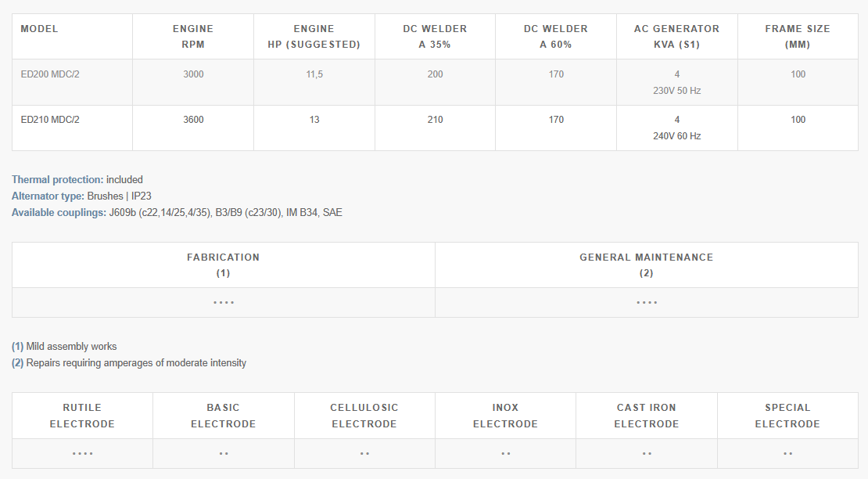The height and width of the screenshot is (479, 868).
Task: Click the DC WELDER A 60% header
Action: tap(555, 37)
